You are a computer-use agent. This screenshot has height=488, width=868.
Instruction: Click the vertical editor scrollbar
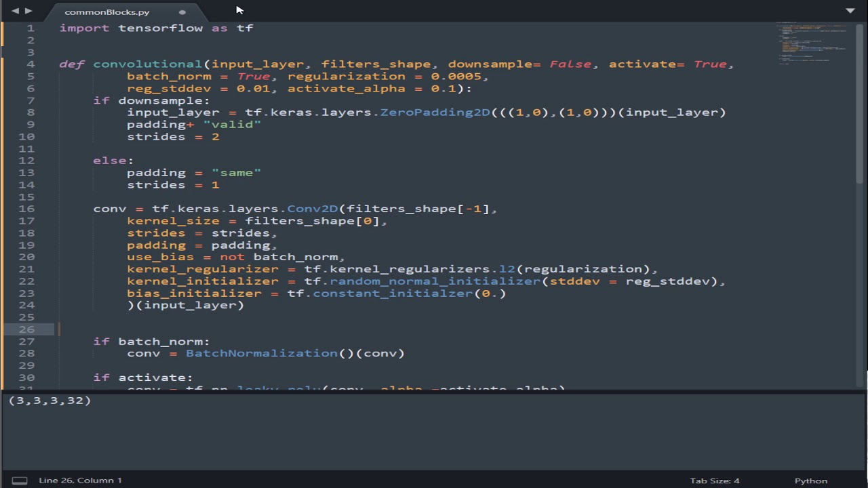pyautogui.click(x=860, y=102)
